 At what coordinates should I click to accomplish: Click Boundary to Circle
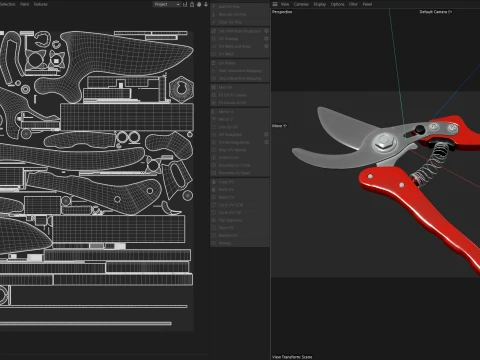coord(240,165)
